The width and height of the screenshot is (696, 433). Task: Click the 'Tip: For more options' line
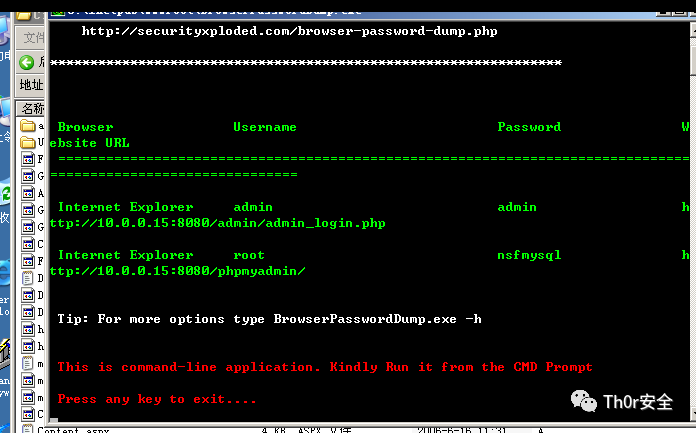click(269, 319)
